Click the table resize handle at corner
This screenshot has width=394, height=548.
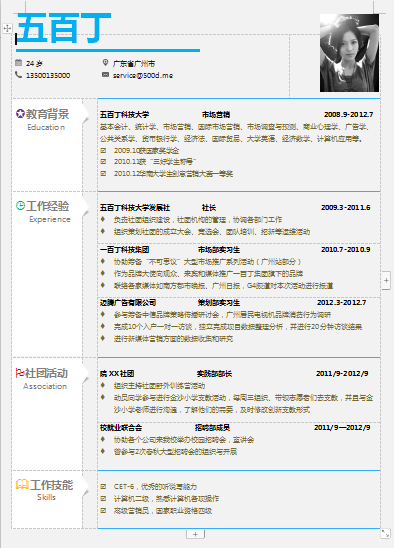click(385, 533)
